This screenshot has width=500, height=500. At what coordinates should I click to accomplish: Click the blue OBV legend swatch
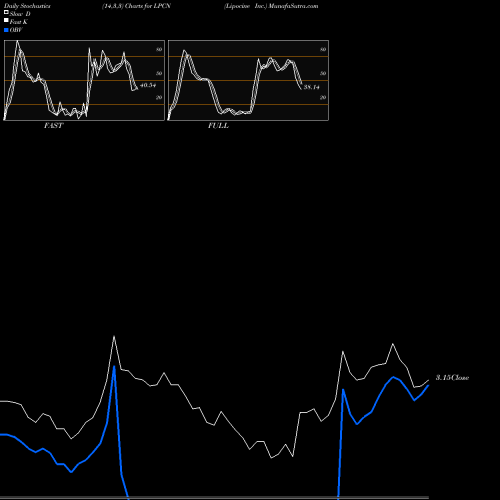6,30
